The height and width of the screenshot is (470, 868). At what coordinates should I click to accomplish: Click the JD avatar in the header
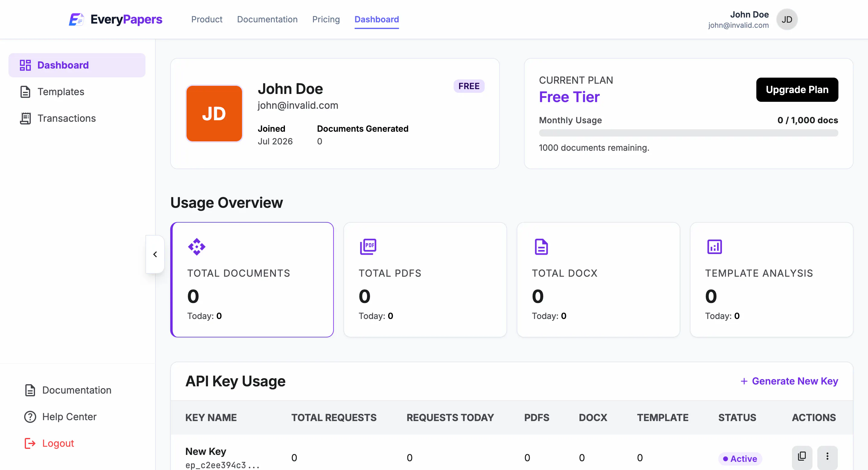tap(787, 19)
